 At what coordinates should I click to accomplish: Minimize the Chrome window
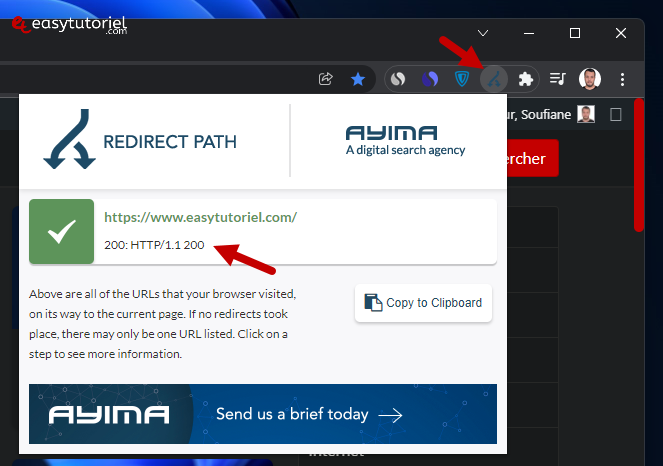coord(529,33)
